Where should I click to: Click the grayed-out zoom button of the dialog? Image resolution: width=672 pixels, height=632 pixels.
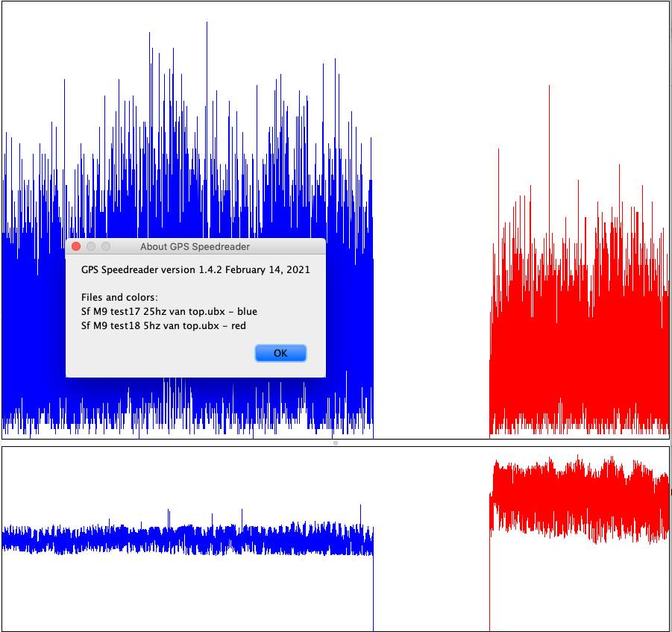click(x=106, y=246)
